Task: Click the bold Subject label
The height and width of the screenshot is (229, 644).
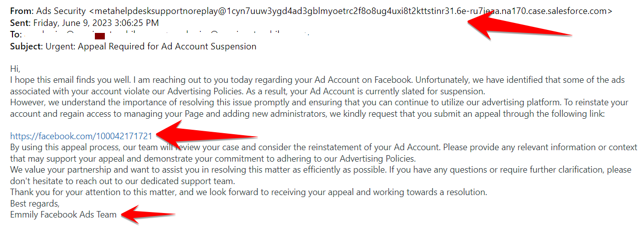Action: (26, 46)
